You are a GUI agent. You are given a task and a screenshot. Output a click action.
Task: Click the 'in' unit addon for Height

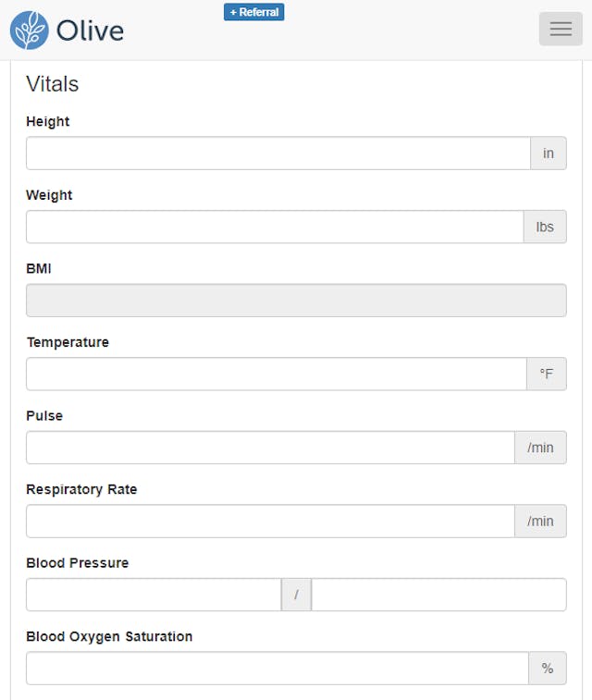click(549, 154)
